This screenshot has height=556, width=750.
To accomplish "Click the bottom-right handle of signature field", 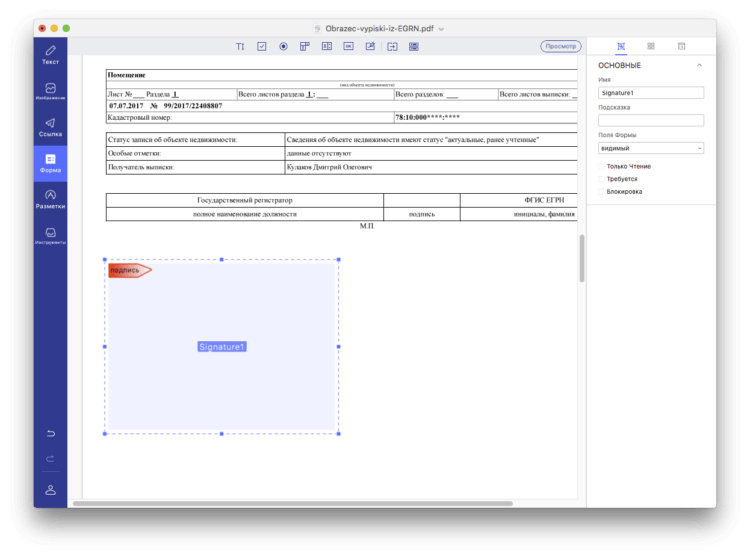I will tap(339, 434).
